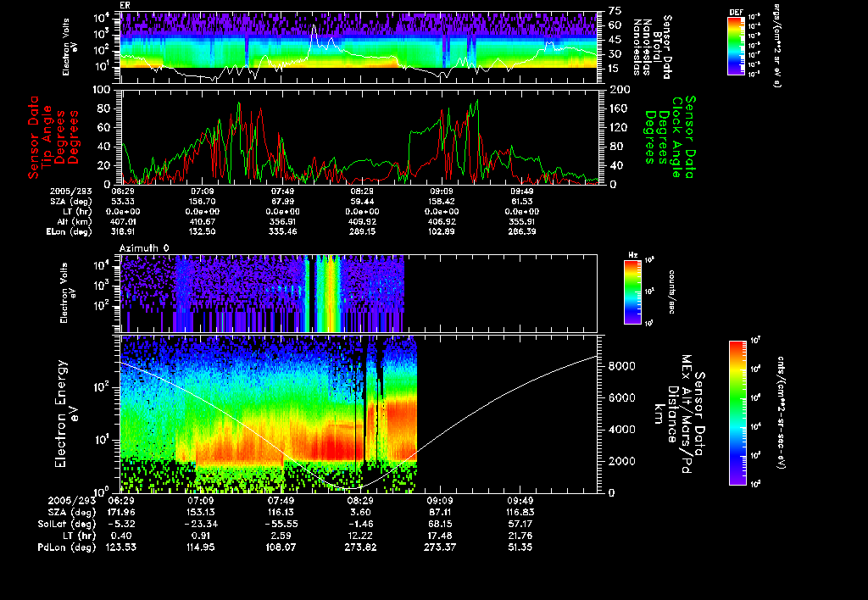This screenshot has height=600, width=868.
Task: Click local time value 21.76
Action: click(520, 536)
